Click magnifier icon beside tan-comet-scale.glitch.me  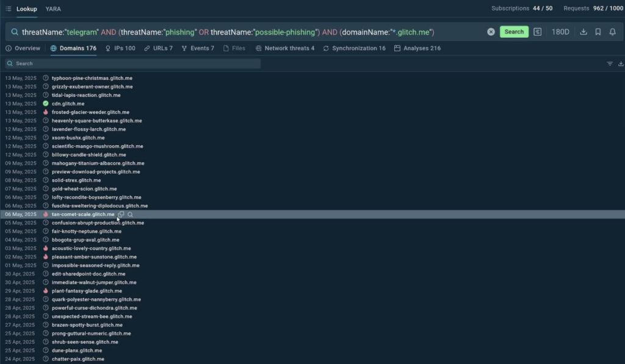(x=130, y=215)
